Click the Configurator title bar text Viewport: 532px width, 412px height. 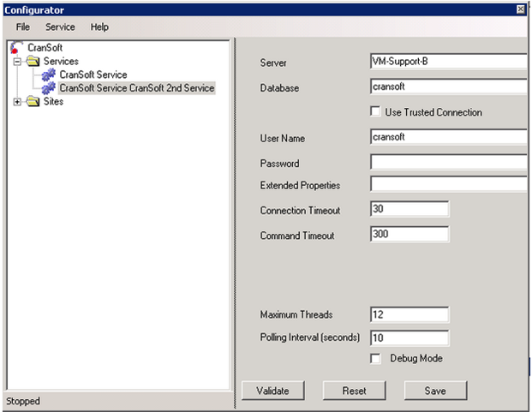(x=34, y=10)
